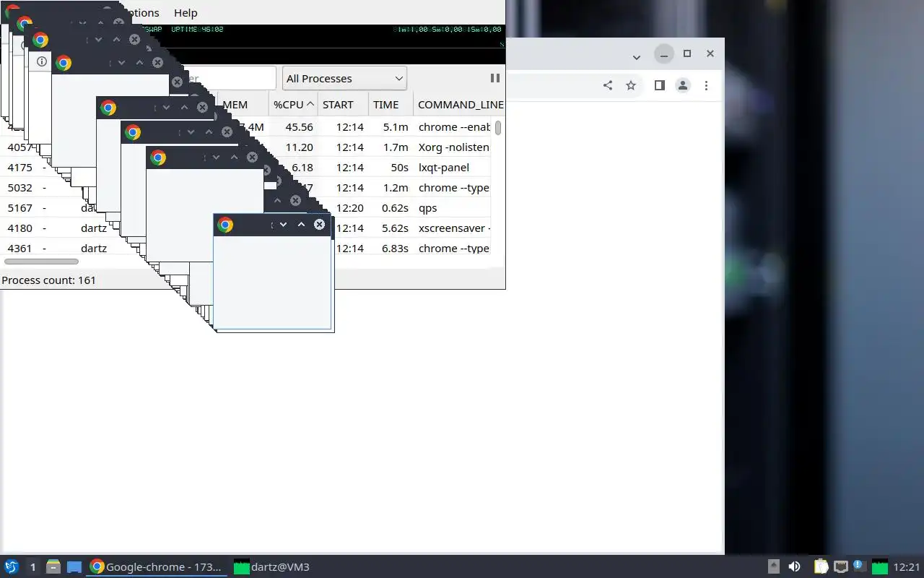Click the CPU value '45.56'

(x=299, y=127)
